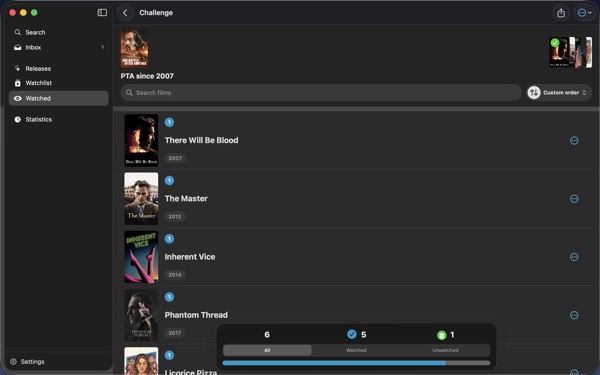This screenshot has height=375, width=600.
Task: Open Phantom Thread poster
Action: [x=141, y=315]
